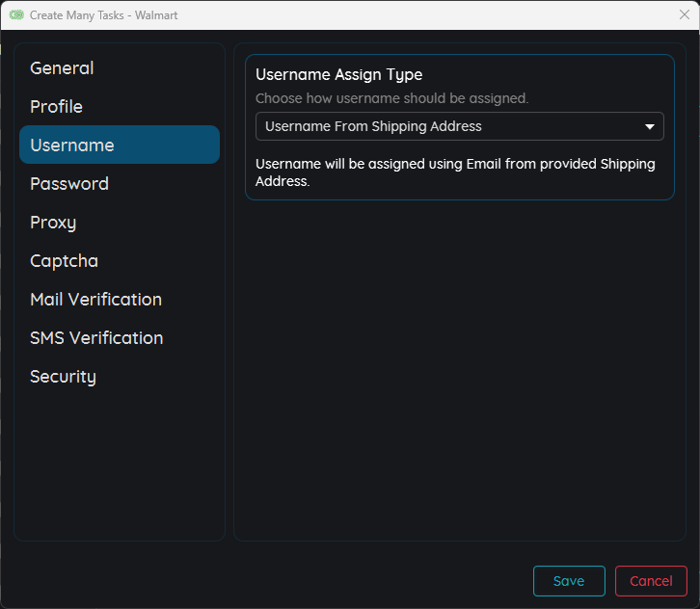
Task: Click the window title bar text
Action: [104, 15]
